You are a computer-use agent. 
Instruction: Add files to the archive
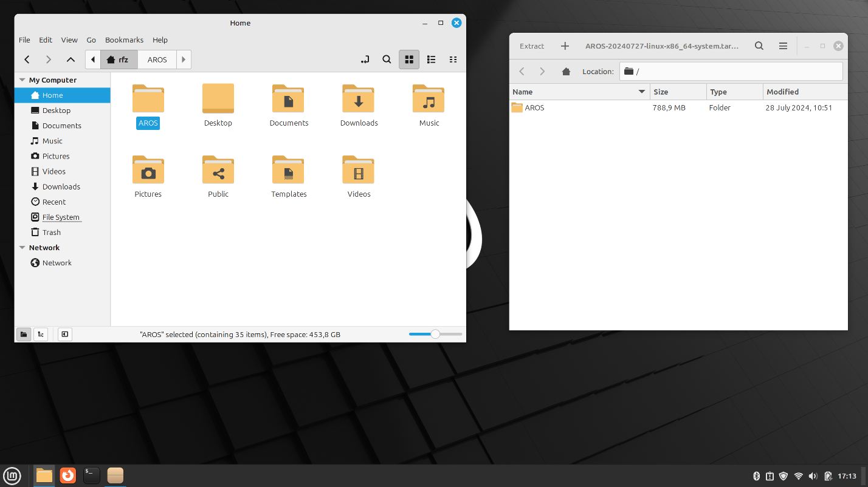(565, 46)
